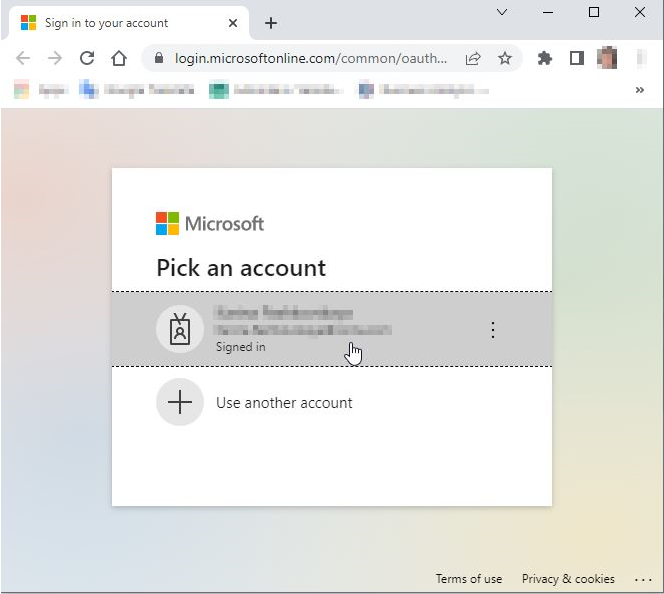Viewport: 664px width, 594px height.
Task: Click the address bar URL
Action: (311, 58)
